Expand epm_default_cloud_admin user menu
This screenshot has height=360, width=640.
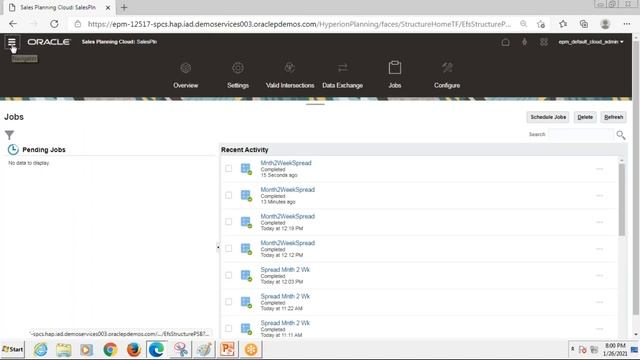591,42
